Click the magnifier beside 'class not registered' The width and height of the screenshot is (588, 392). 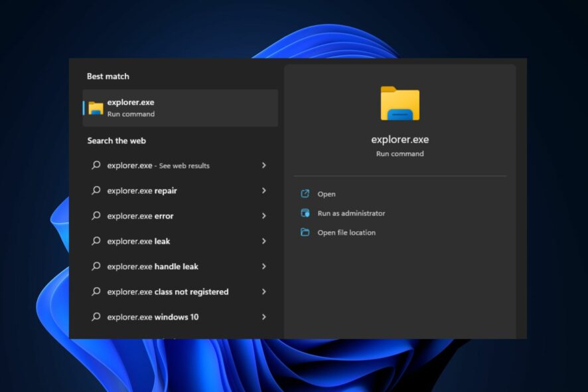pos(96,291)
